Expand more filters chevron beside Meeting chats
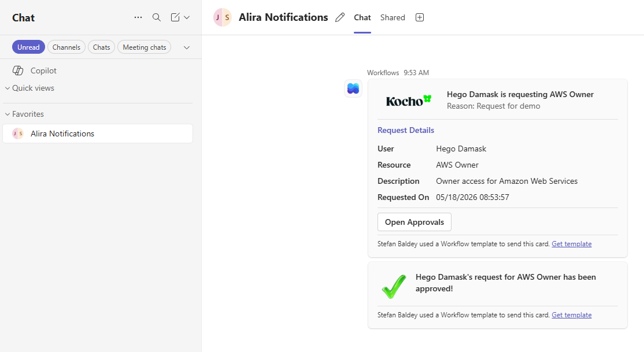Screen dimensions: 644x352 pyautogui.click(x=187, y=47)
